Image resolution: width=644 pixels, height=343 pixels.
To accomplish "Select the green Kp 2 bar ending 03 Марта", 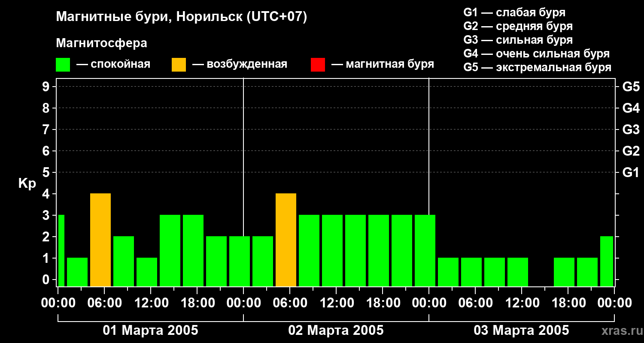I will click(x=607, y=261).
